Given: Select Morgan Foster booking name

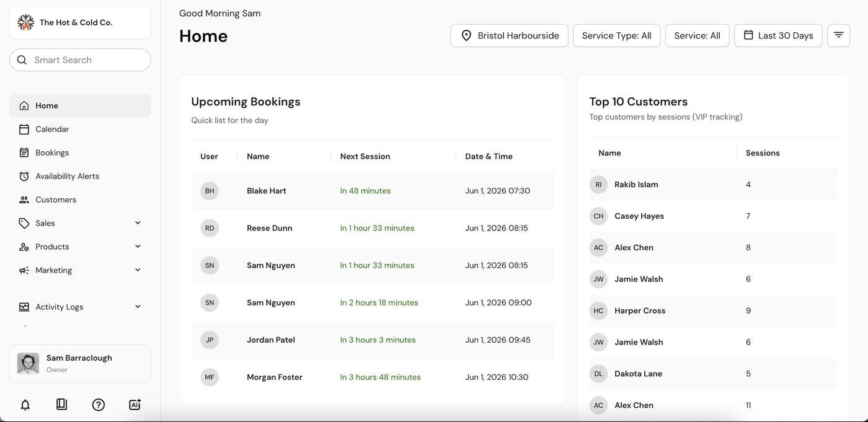Looking at the screenshot, I should click(x=275, y=377).
